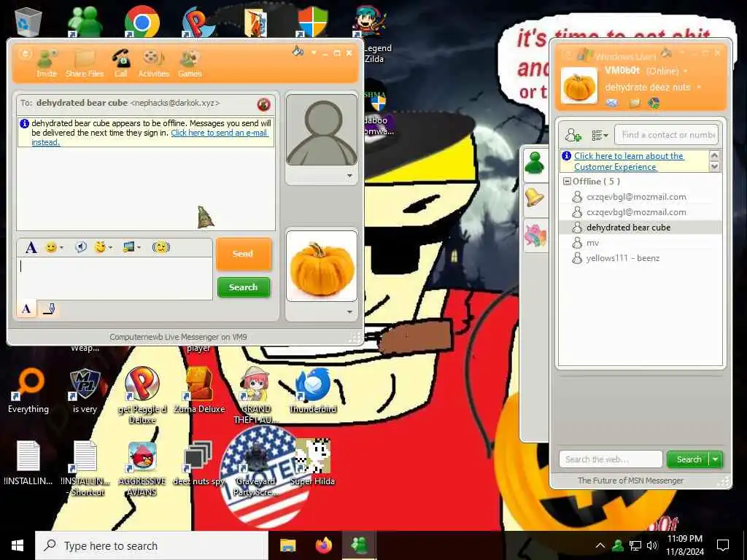
Task: Click the MSN Today globe icon
Action: point(654,102)
